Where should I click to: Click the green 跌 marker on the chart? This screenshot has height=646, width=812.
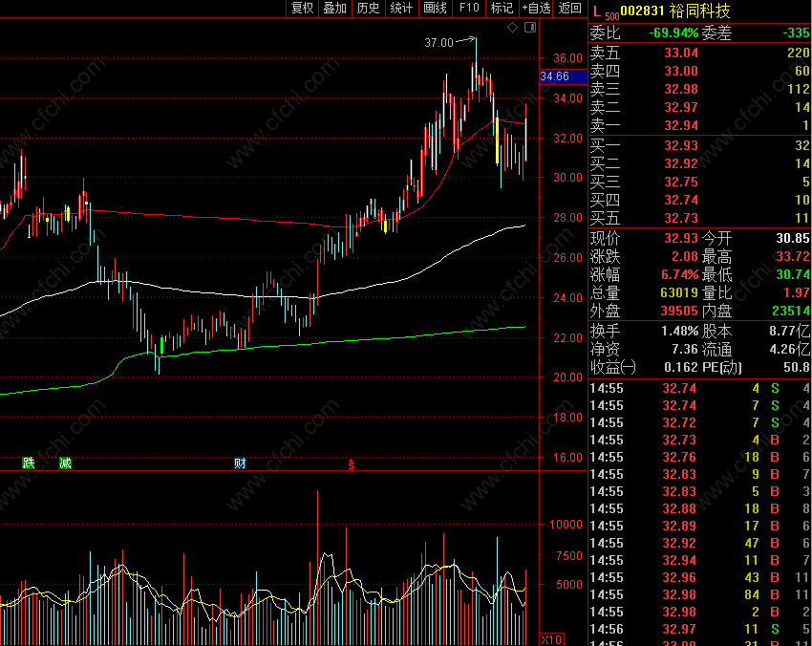coord(29,463)
